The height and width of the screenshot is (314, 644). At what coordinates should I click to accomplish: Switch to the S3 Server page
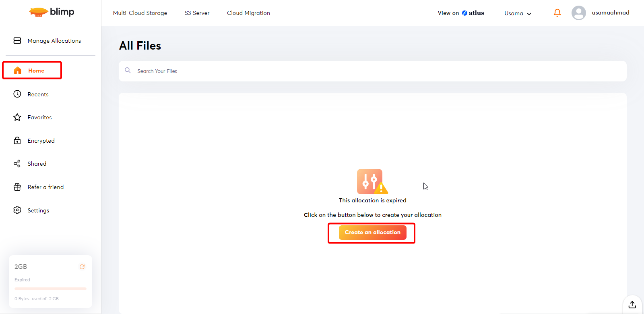[197, 13]
